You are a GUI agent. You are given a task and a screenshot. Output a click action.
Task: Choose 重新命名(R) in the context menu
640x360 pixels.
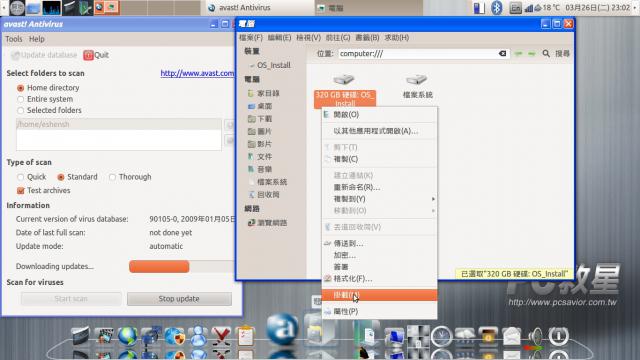[380, 187]
